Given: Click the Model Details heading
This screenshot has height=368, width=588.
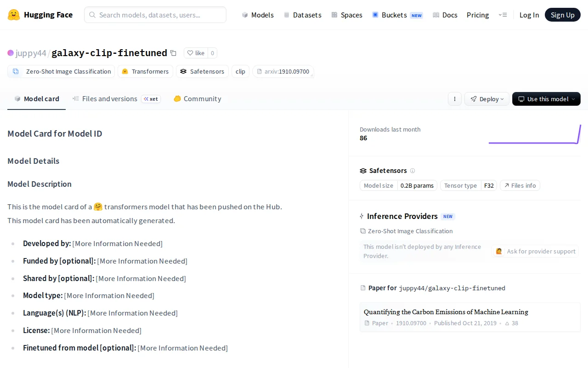Looking at the screenshot, I should click(34, 161).
